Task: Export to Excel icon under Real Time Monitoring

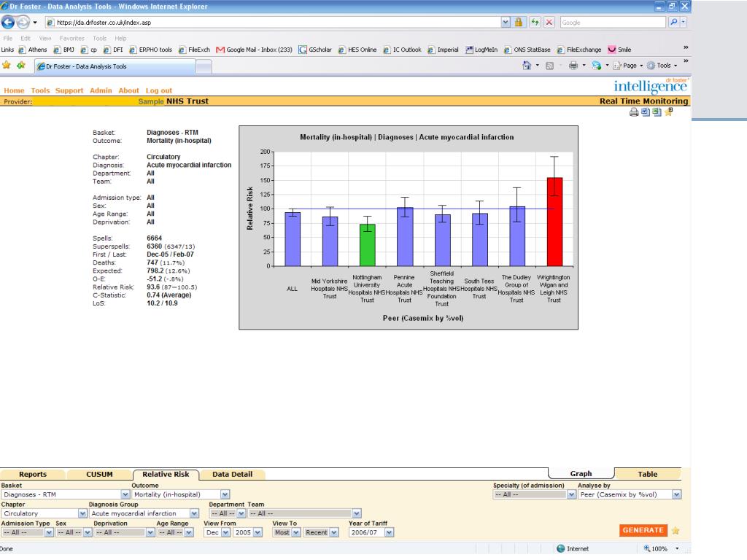Action: point(657,112)
